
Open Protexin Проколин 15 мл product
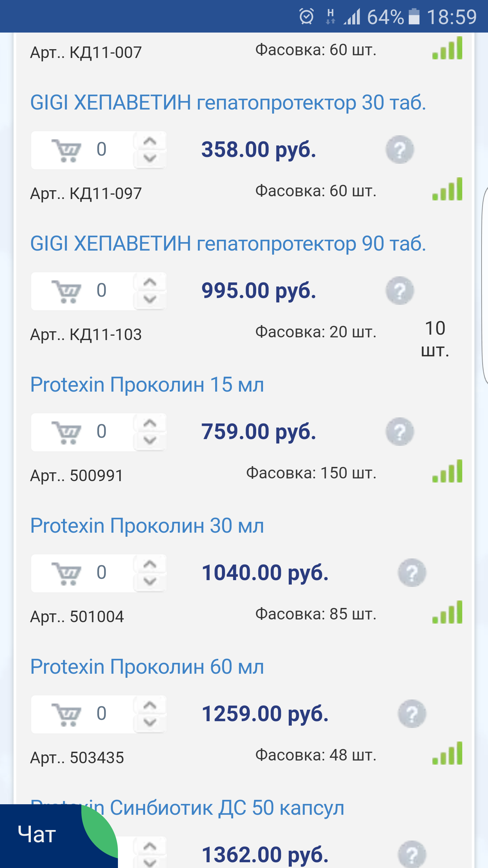click(x=147, y=384)
